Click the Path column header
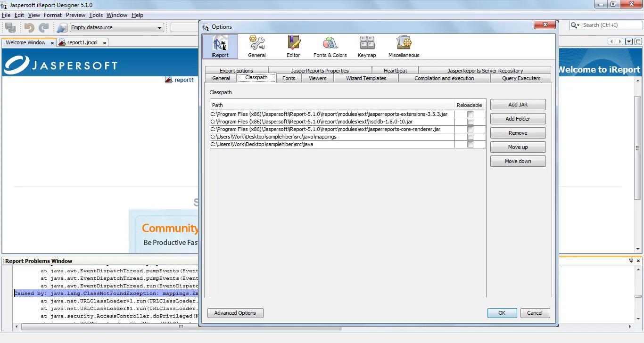644x343 pixels. coord(332,105)
